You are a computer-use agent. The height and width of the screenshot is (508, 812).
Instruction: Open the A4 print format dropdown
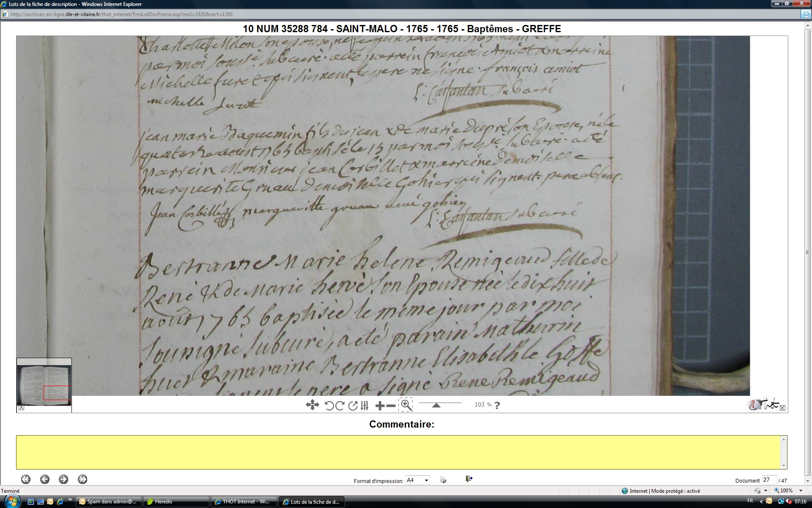417,480
